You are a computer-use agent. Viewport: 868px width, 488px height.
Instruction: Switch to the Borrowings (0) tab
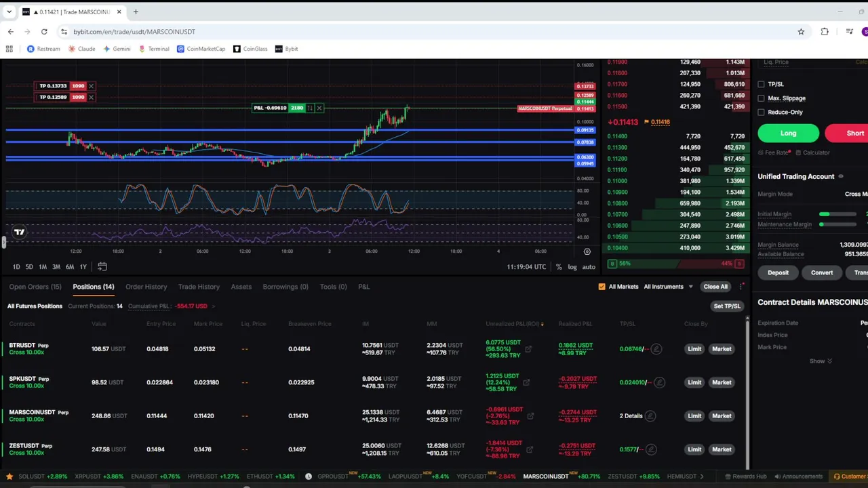[x=285, y=287]
